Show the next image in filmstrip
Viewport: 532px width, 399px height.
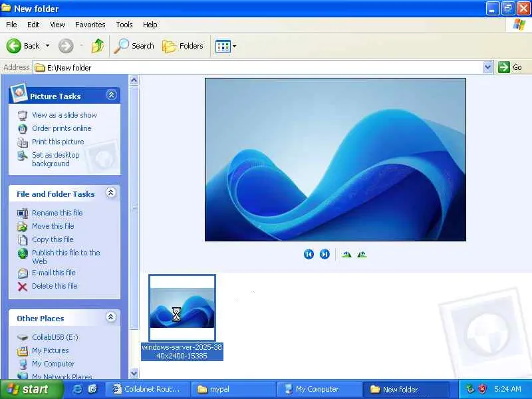point(325,254)
